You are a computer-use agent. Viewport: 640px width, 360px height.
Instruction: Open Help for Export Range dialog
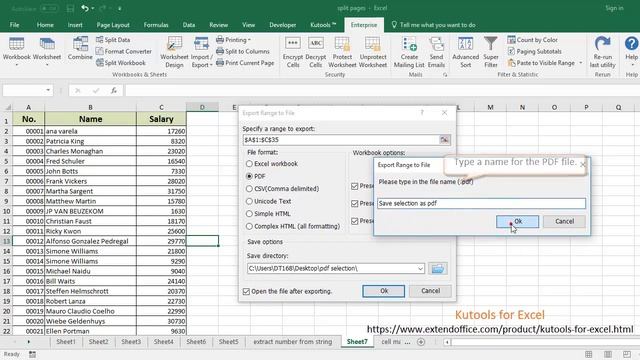(422, 113)
